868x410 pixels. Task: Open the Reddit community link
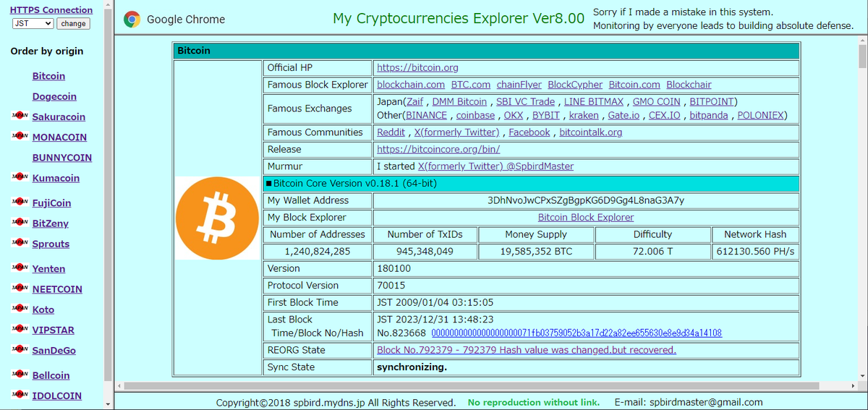pos(391,132)
